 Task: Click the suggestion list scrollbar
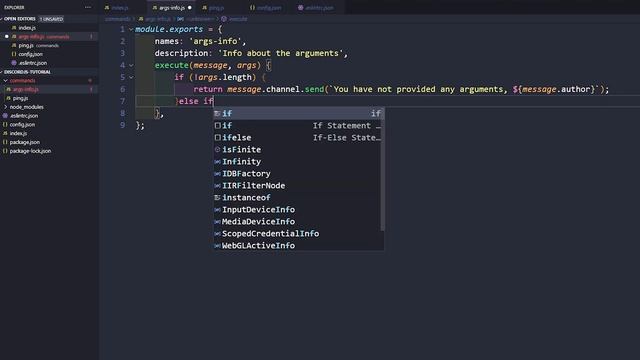(382, 169)
